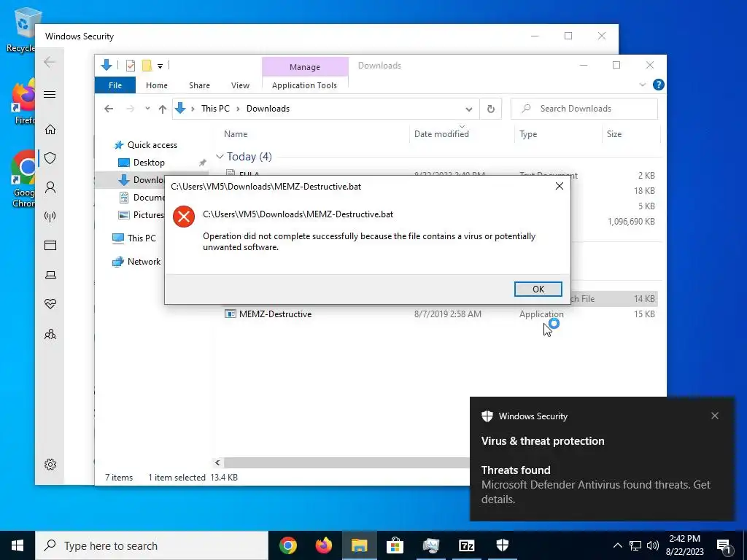Close the MEMZ-Destructive.bat error dialog

(x=560, y=186)
